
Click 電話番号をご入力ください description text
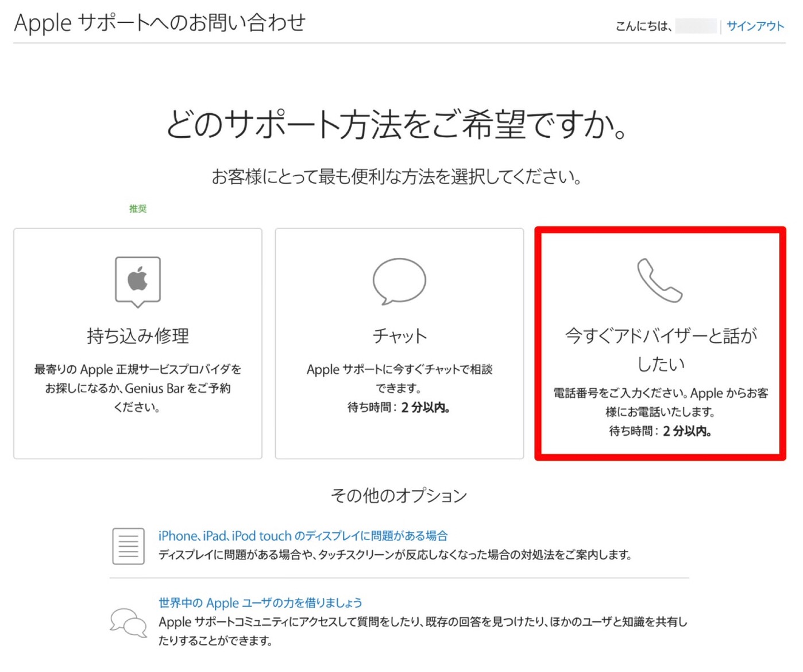(x=661, y=402)
